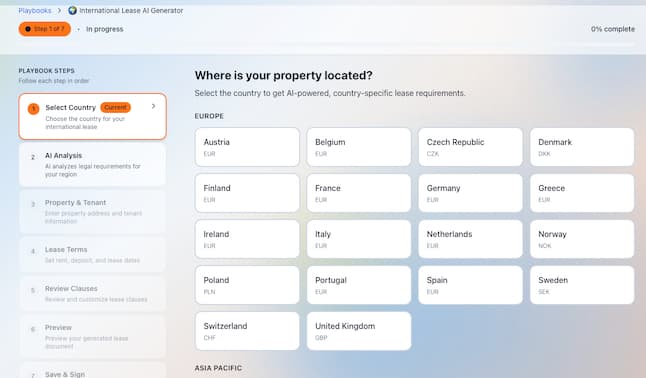Image resolution: width=646 pixels, height=378 pixels.
Task: Click the 'Where is your property located?' heading
Action: [x=283, y=75]
